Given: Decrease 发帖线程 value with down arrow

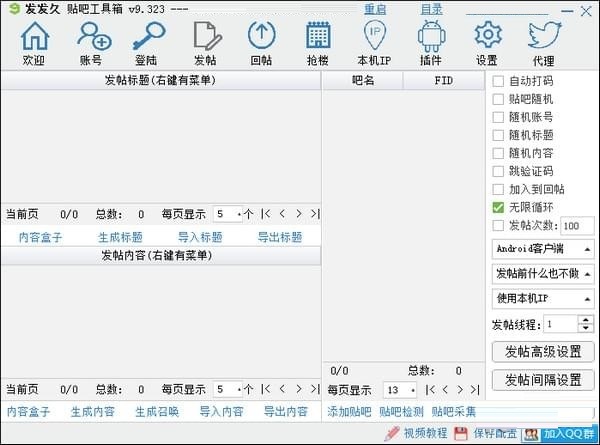Looking at the screenshot, I should click(x=586, y=328).
